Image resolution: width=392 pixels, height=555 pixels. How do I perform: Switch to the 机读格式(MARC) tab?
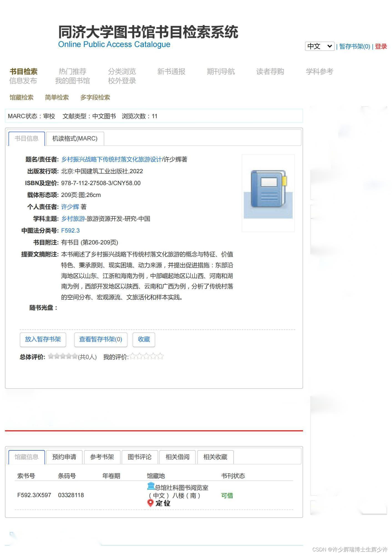coord(75,138)
